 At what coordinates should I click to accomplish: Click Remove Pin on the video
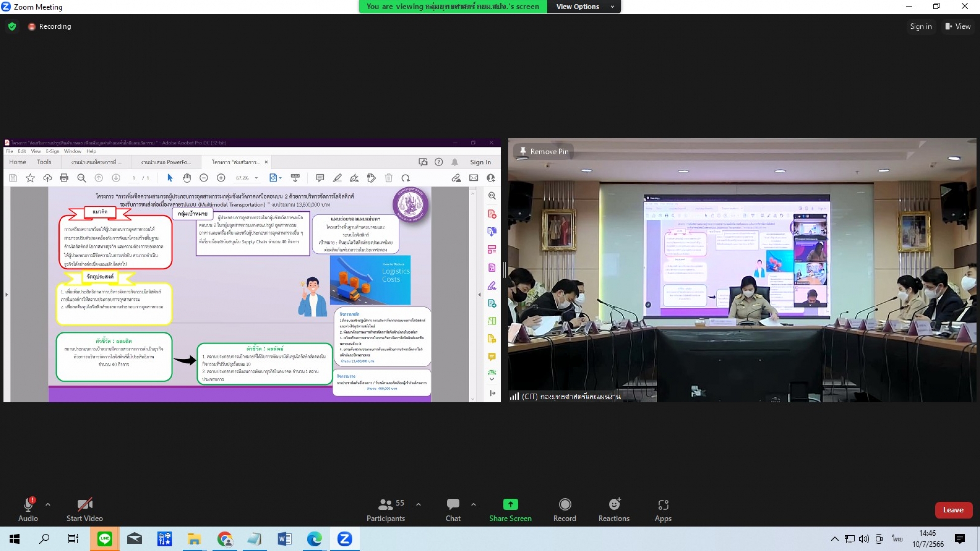click(x=544, y=151)
